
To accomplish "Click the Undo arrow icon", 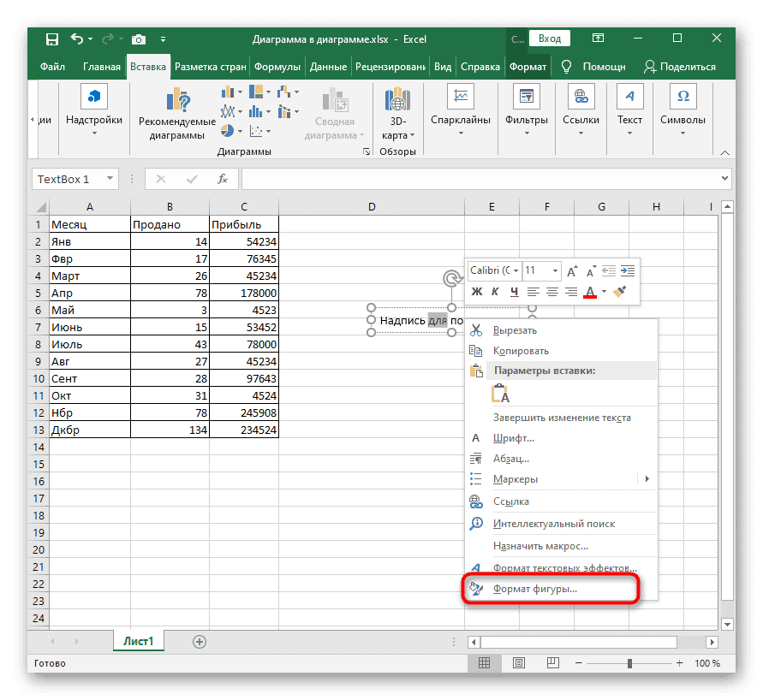I will coord(77,39).
